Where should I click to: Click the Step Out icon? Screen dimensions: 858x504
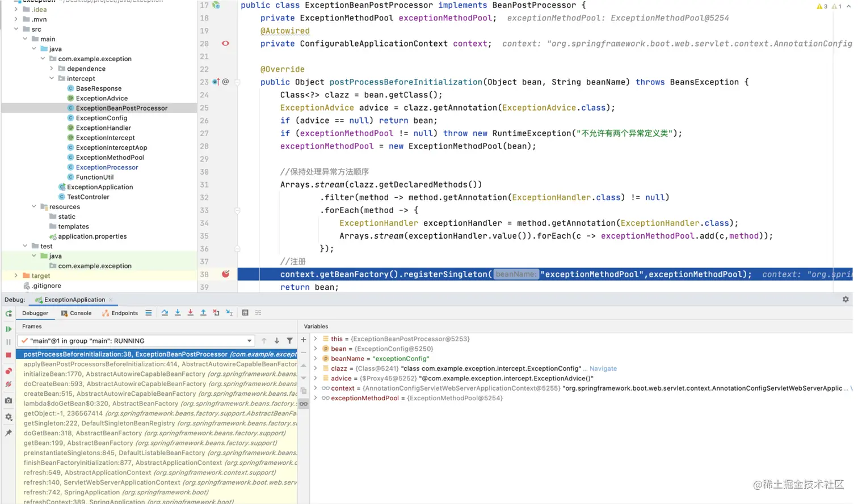click(x=203, y=313)
